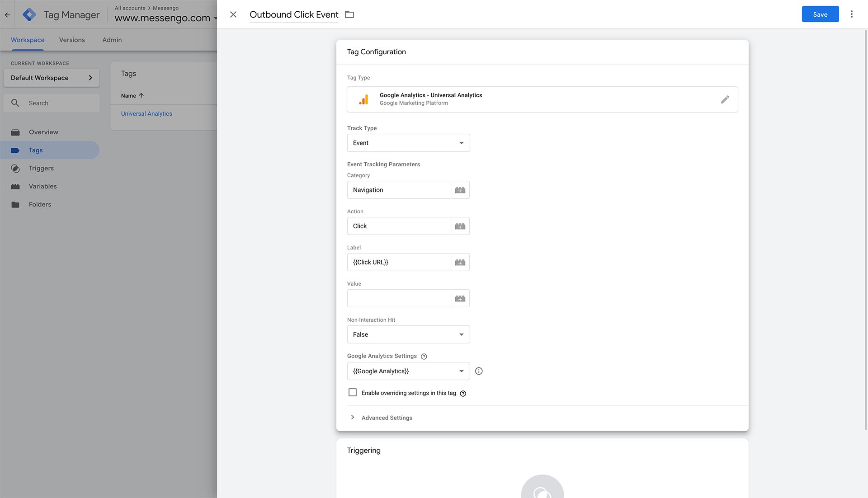Insert variable into the Category field
868x498 pixels.
pyautogui.click(x=460, y=190)
